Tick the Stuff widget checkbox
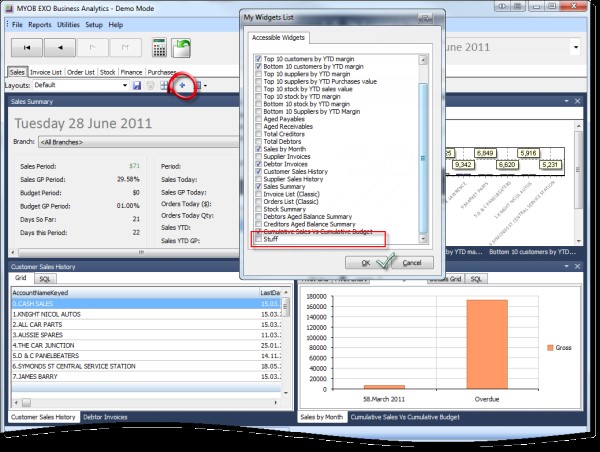The image size is (600, 452). 259,239
